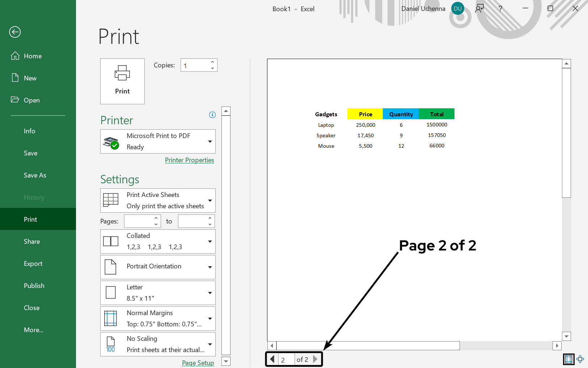Open the feedback person icon in title bar
Screen dimensions: 588x368
[479, 9]
